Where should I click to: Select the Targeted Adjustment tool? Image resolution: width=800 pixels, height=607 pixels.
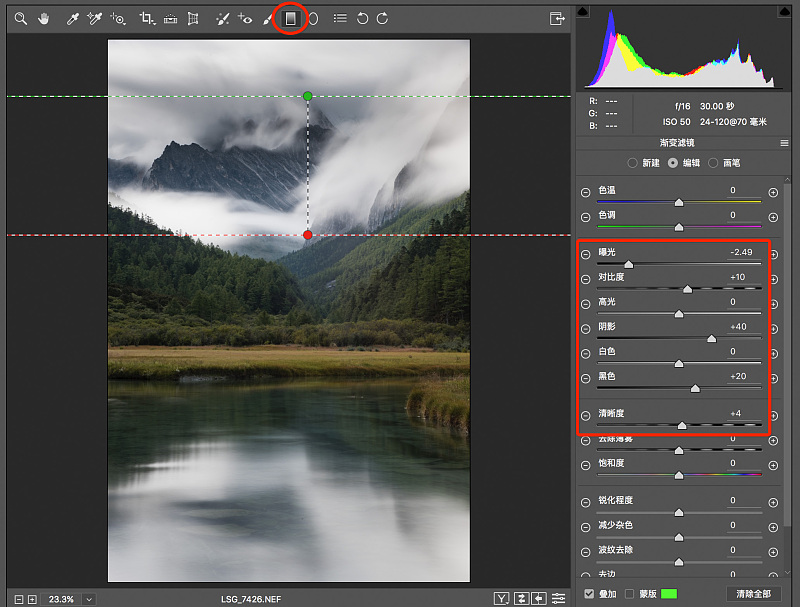(x=118, y=19)
